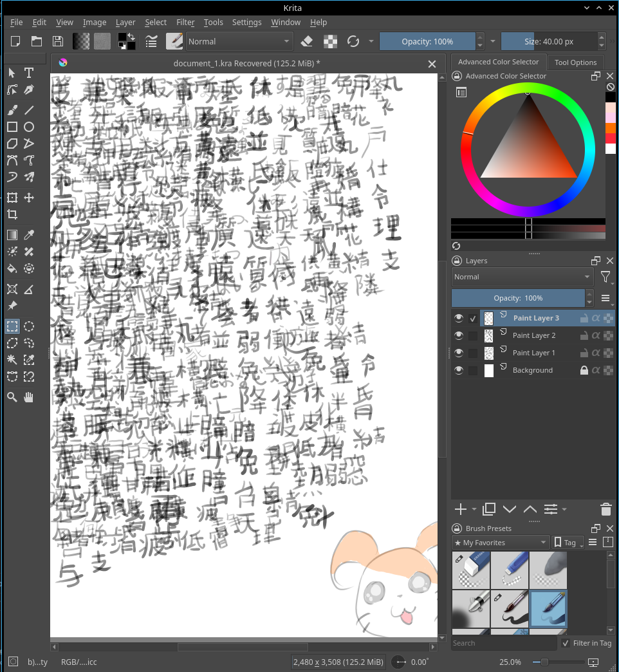Viewport: 619px width, 672px height.
Task: Pick the orange swatch in color history
Action: [611, 128]
